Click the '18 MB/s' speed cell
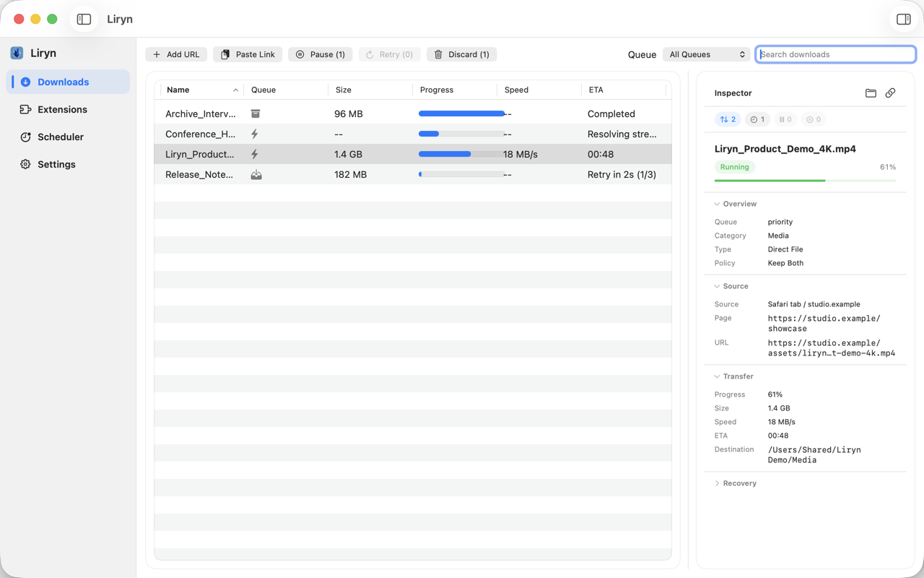924x578 pixels. tap(520, 154)
